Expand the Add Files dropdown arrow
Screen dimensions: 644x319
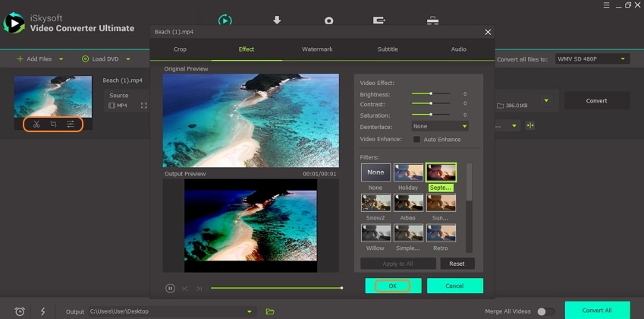61,59
